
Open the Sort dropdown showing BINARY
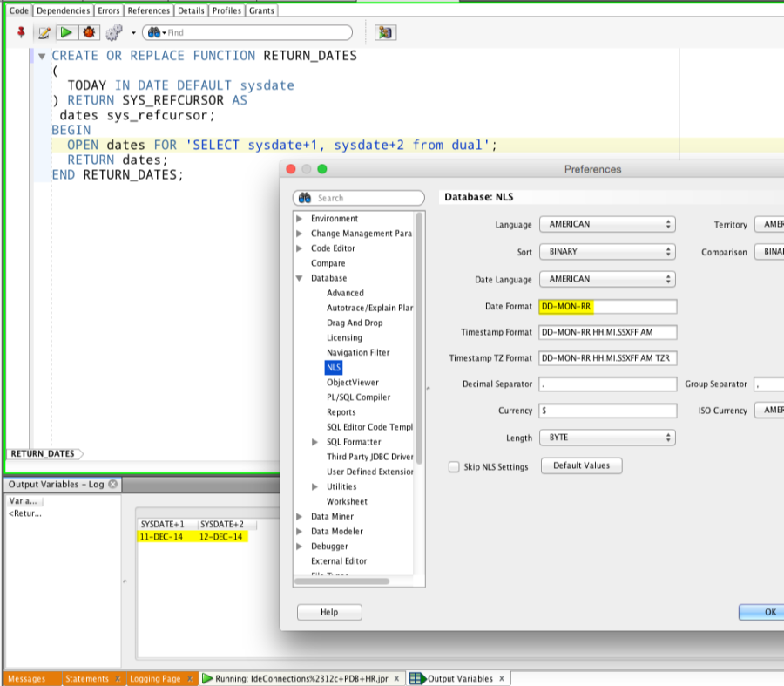(607, 251)
